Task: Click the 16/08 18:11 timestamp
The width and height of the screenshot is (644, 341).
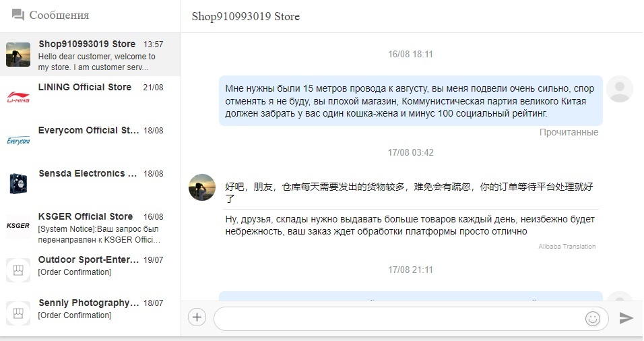Action: [x=410, y=54]
